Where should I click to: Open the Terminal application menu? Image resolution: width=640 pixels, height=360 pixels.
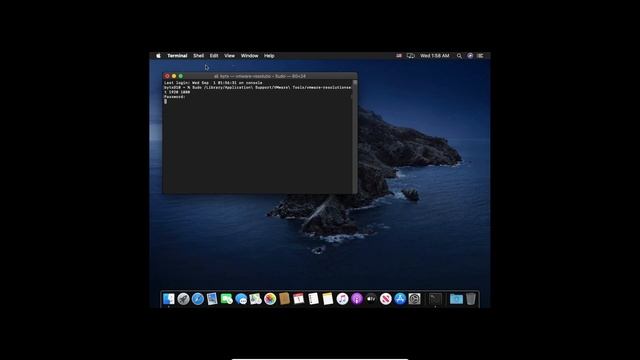tap(177, 56)
